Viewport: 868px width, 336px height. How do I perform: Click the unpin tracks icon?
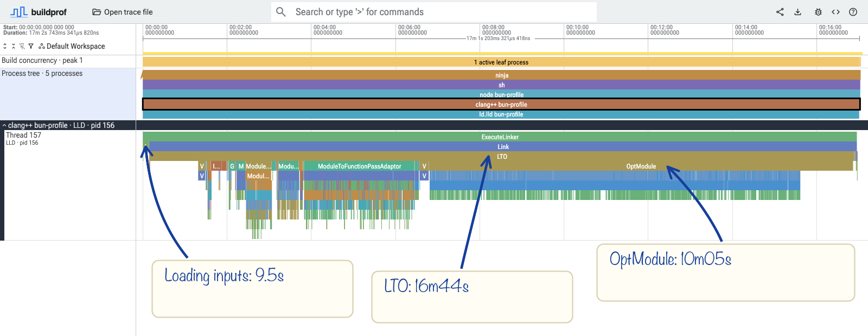(22, 47)
